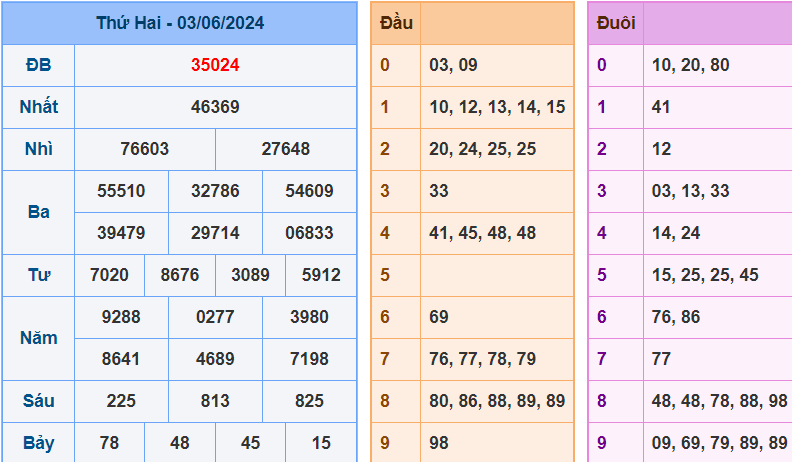Click the Sáu prize label
This screenshot has height=462, width=792.
click(x=39, y=400)
